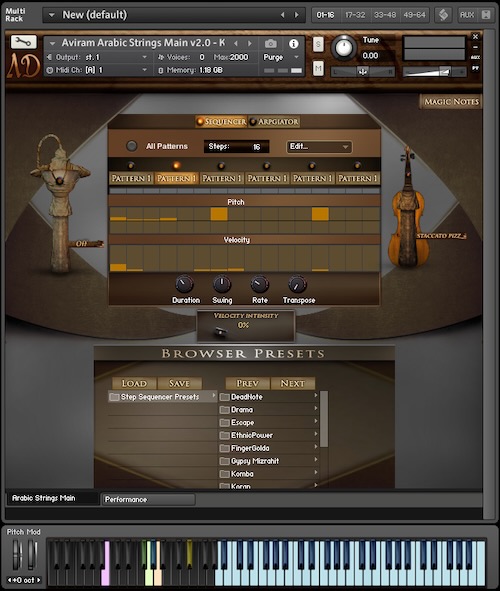Solo the instrument with S button
Image resolution: width=500 pixels, height=591 pixels.
coord(318,44)
